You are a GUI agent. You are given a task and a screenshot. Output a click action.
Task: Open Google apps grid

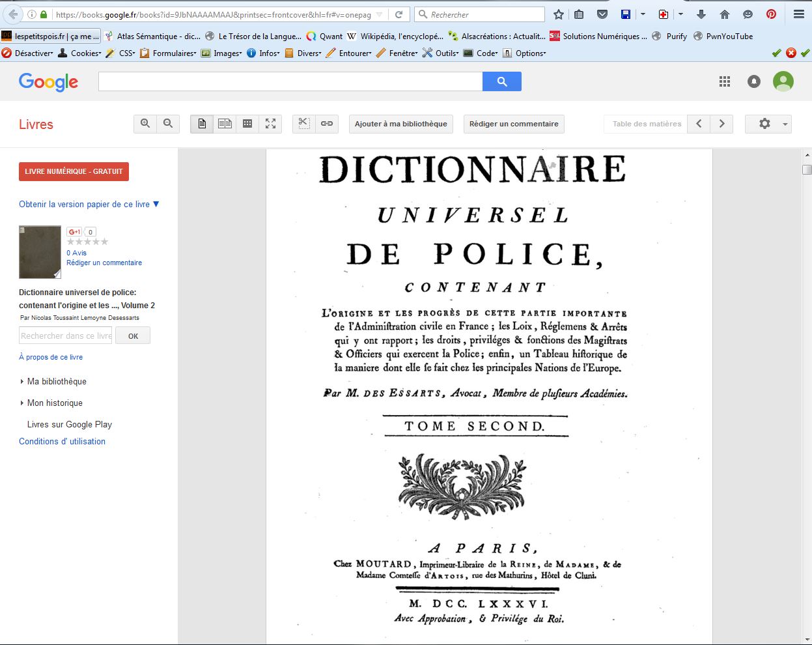point(725,81)
